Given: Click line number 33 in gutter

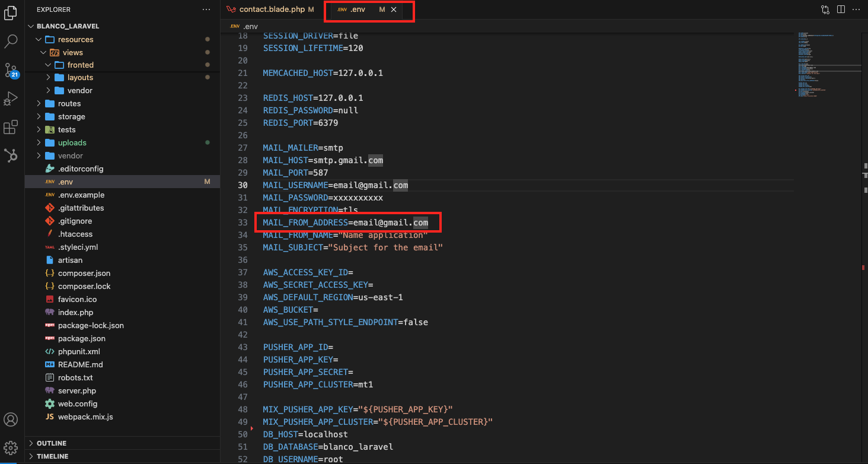Looking at the screenshot, I should coord(242,223).
